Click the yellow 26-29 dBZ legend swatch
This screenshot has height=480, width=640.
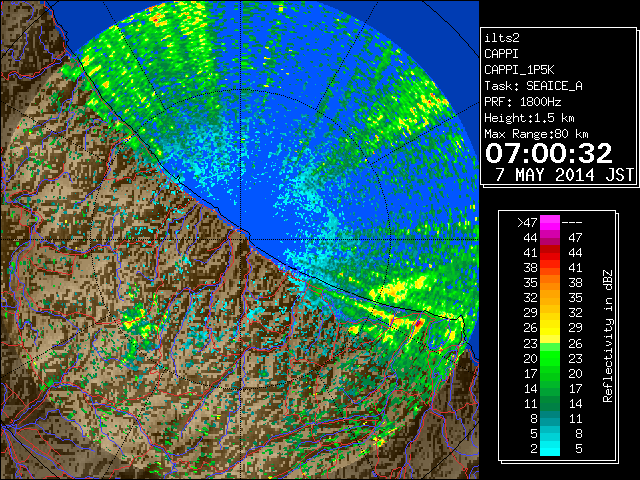pyautogui.click(x=550, y=328)
